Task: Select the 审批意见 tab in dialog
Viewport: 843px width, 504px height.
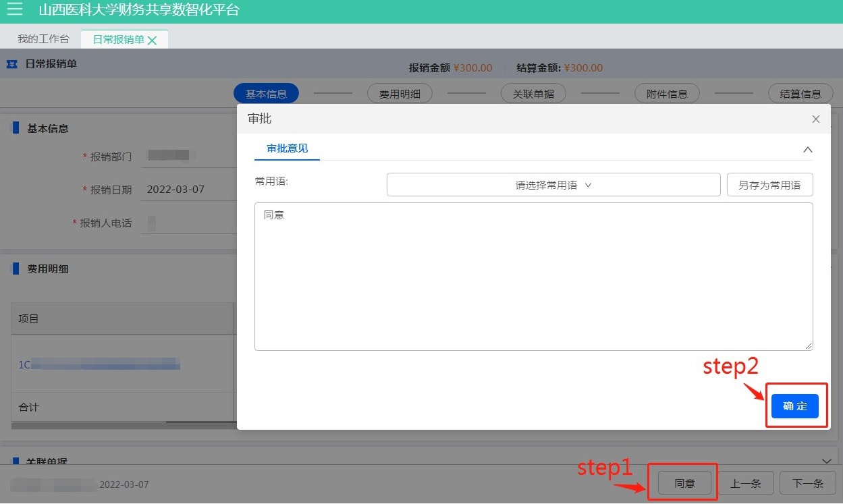Action: (287, 148)
